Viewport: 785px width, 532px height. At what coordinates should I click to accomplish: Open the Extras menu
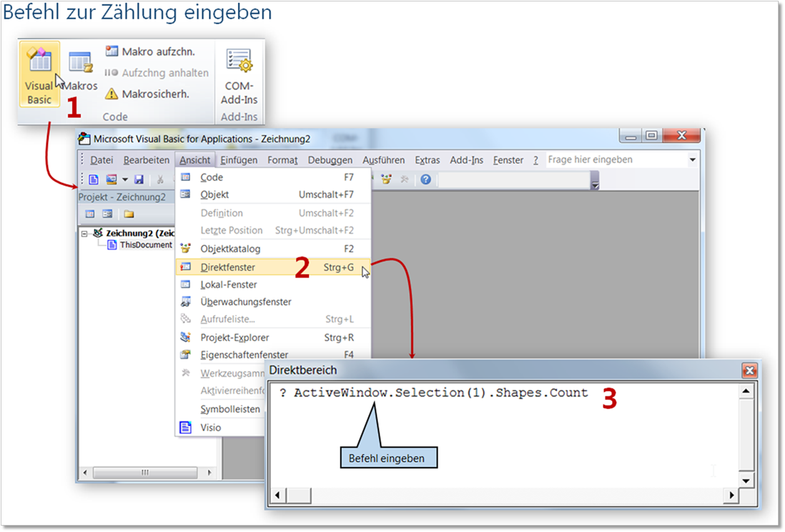(x=427, y=159)
